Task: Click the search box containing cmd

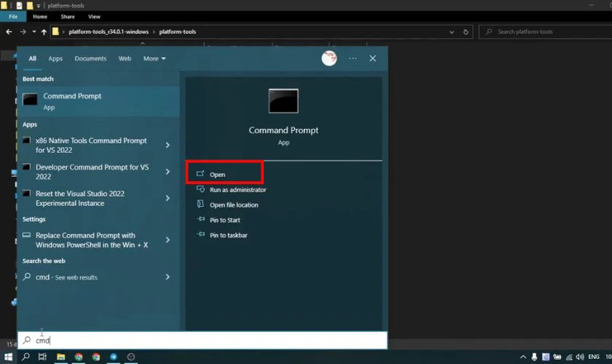Action: click(x=203, y=340)
